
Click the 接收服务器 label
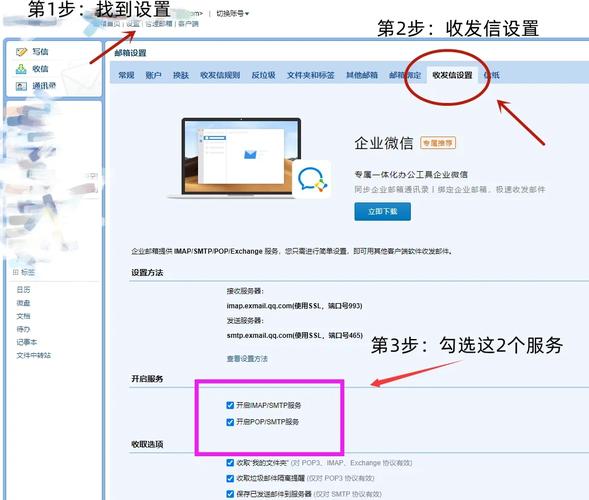(245, 291)
